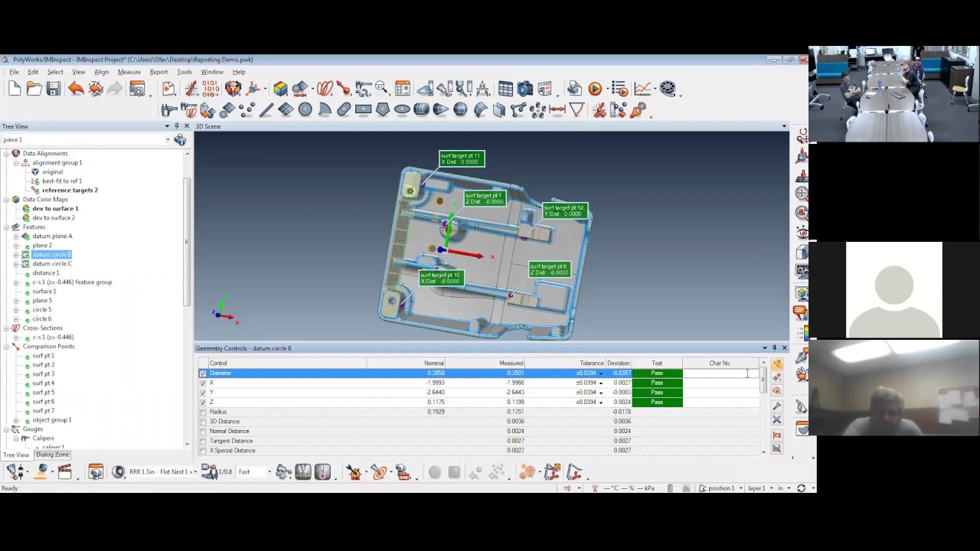The image size is (980, 551).
Task: Open the binary data 0101 tool icon
Action: click(211, 89)
